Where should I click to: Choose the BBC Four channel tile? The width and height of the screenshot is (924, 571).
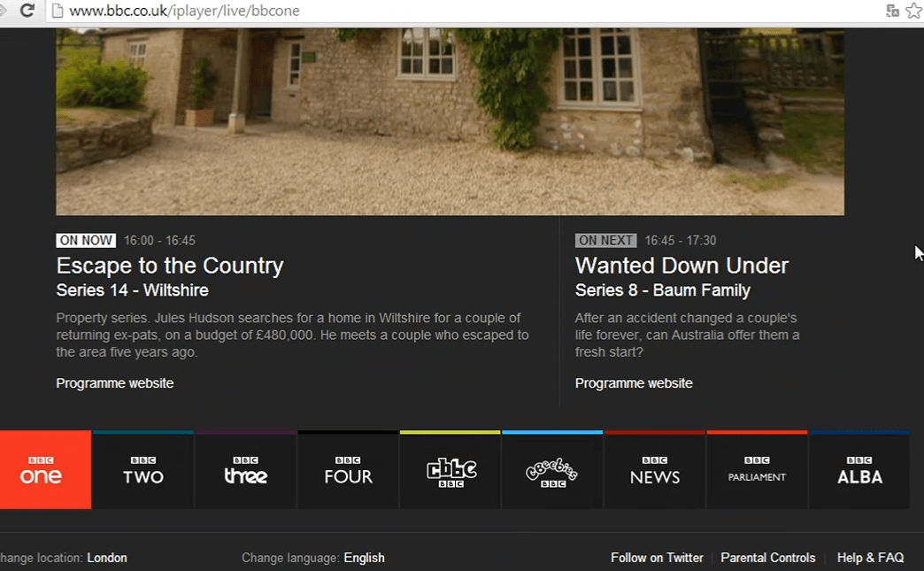click(348, 470)
